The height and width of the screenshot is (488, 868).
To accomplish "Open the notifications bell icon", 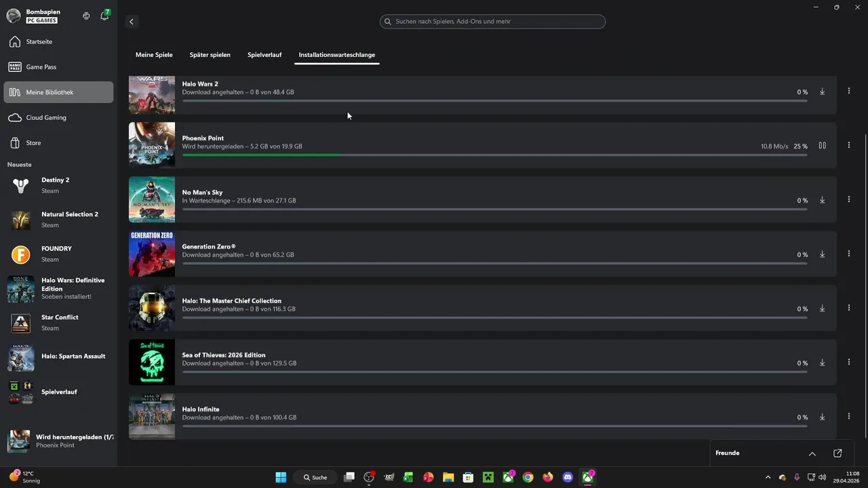I will click(104, 16).
